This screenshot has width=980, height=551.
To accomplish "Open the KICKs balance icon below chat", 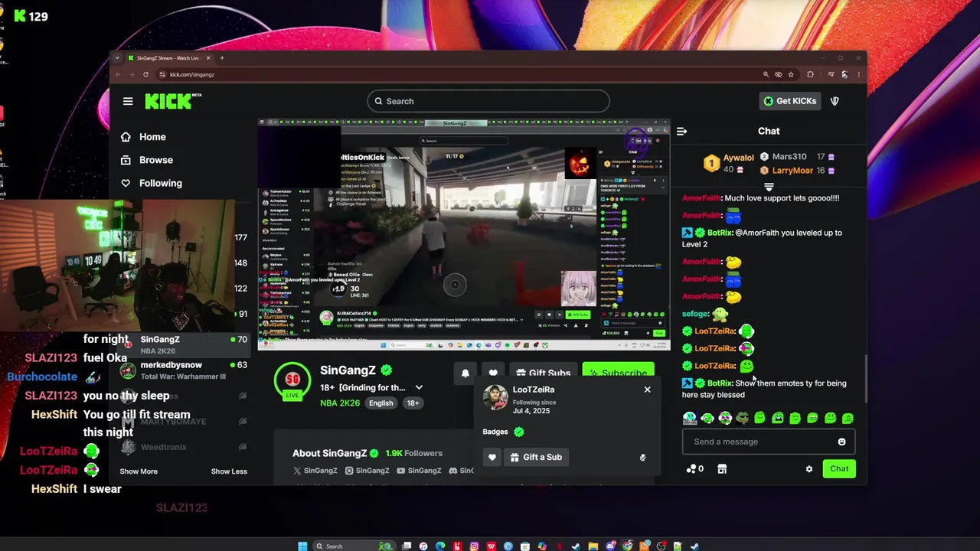I will click(x=695, y=469).
